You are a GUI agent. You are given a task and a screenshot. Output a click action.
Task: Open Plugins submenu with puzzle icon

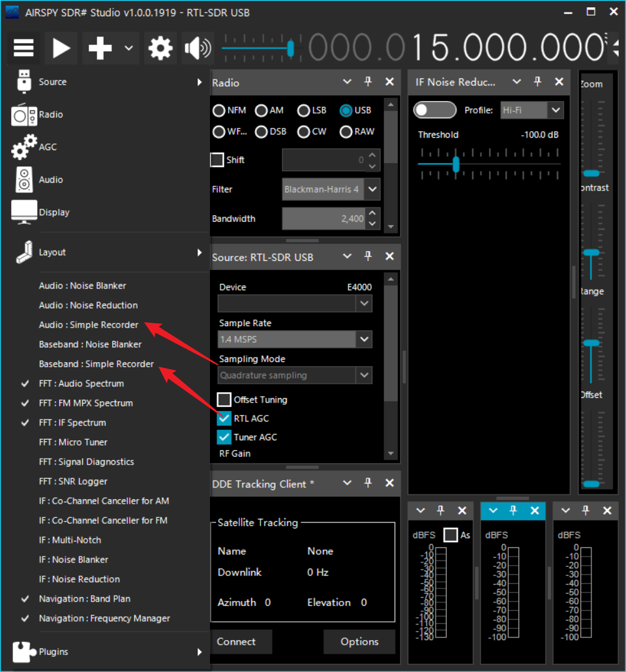pos(23,651)
